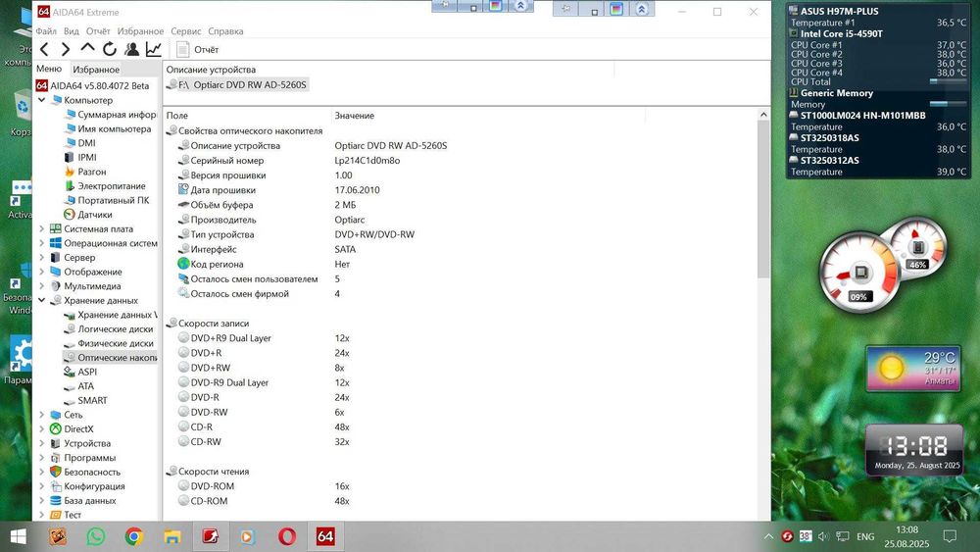This screenshot has height=552, width=980.
Task: Open File Explorer from the taskbar
Action: point(171,536)
